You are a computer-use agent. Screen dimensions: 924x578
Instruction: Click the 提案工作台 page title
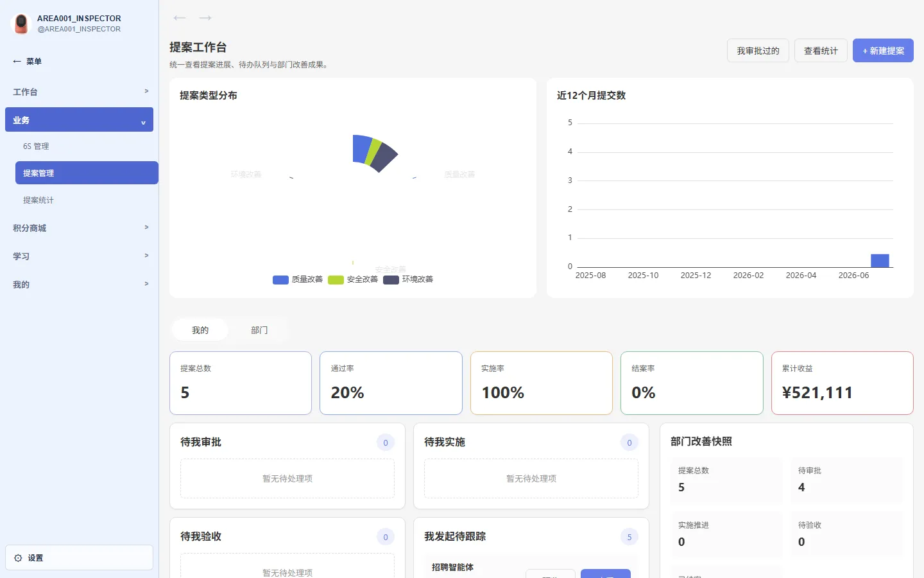pyautogui.click(x=198, y=48)
